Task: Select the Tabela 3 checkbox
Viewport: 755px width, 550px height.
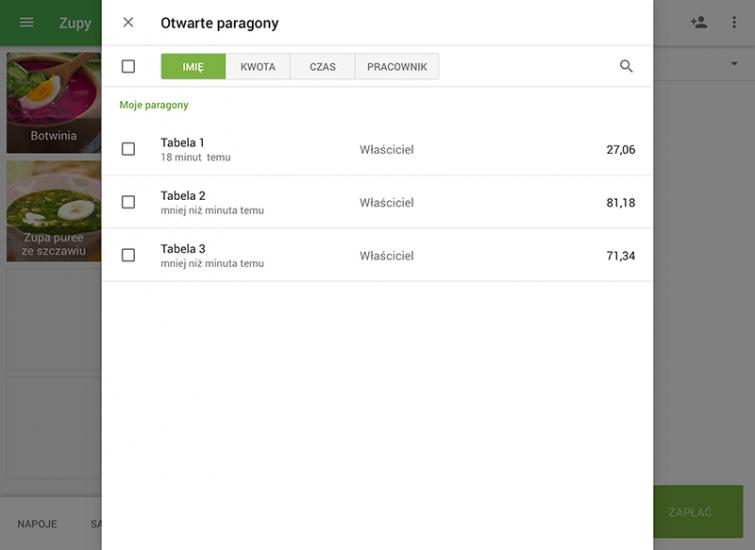Action: click(128, 255)
